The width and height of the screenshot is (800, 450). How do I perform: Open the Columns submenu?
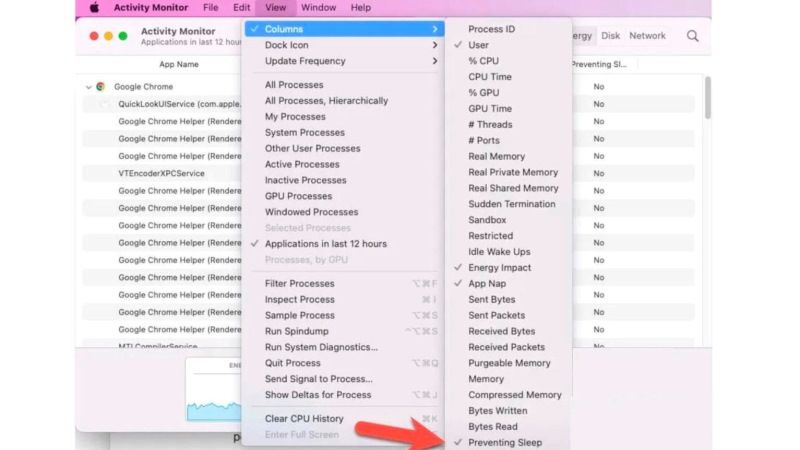(x=344, y=29)
